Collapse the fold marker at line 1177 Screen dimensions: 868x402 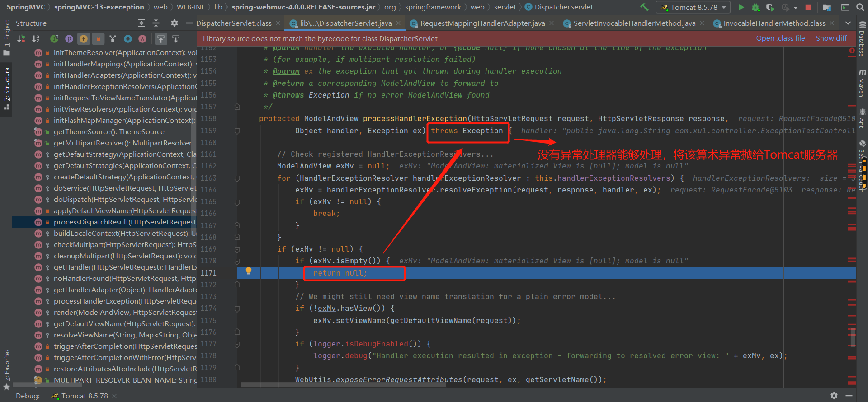tap(237, 344)
